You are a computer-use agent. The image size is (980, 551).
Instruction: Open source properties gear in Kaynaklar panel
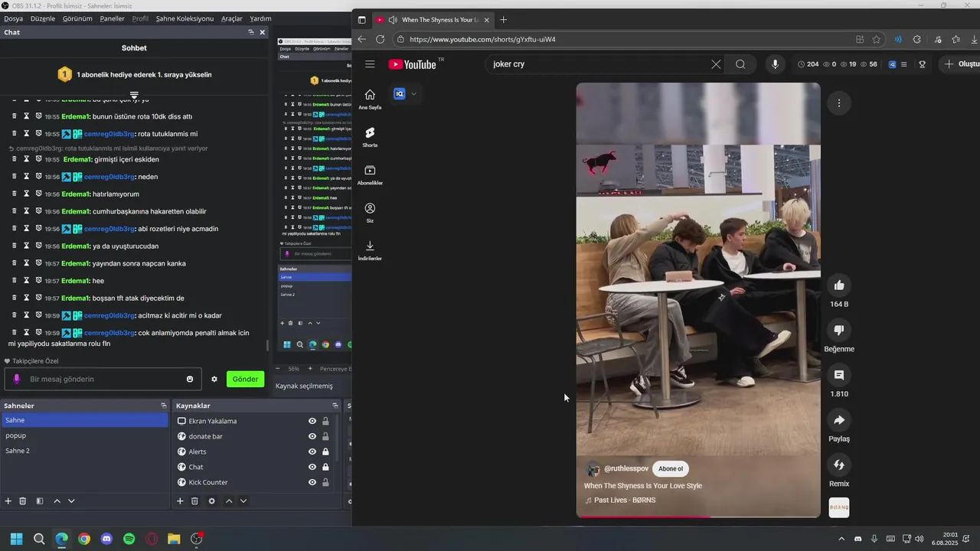[211, 501]
